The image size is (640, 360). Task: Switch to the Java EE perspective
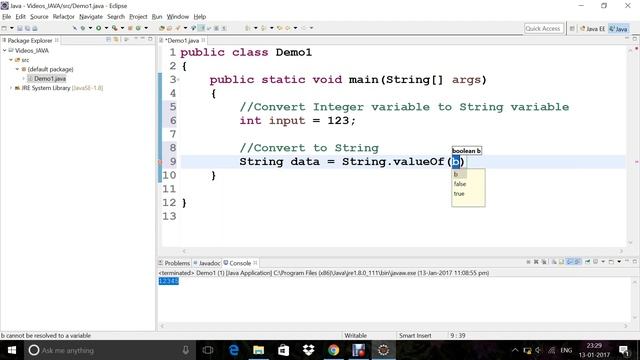tap(593, 29)
